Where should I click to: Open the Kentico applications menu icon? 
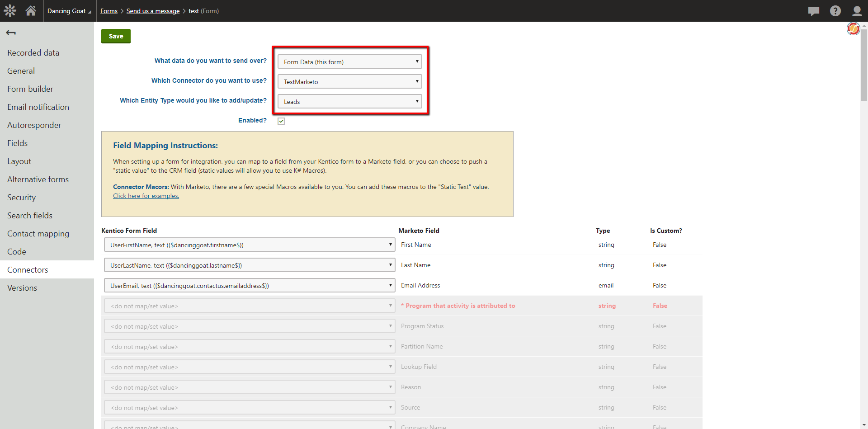[x=9, y=10]
